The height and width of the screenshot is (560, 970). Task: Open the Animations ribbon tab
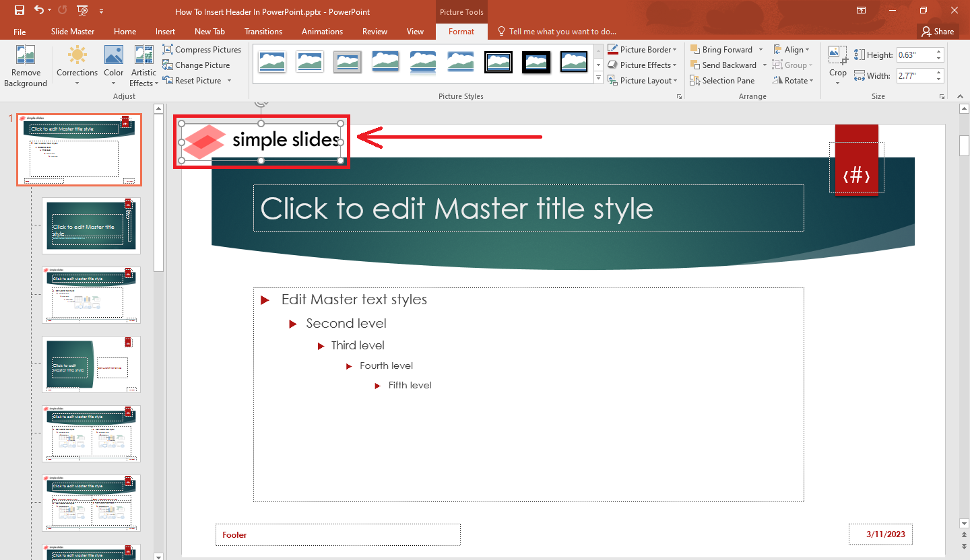(x=322, y=31)
